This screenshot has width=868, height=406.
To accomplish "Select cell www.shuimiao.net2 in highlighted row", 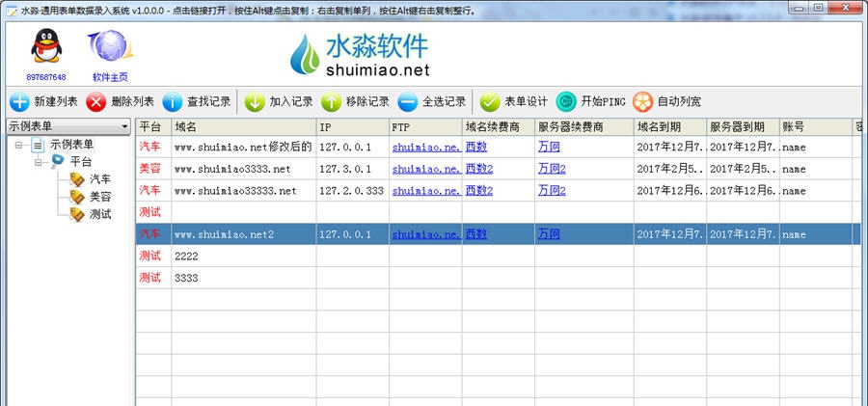I will [244, 234].
